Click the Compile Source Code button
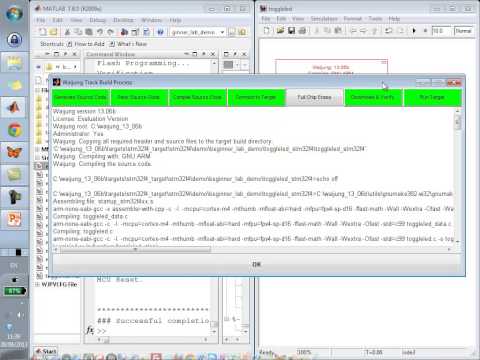The height and width of the screenshot is (360, 480). pos(197,97)
